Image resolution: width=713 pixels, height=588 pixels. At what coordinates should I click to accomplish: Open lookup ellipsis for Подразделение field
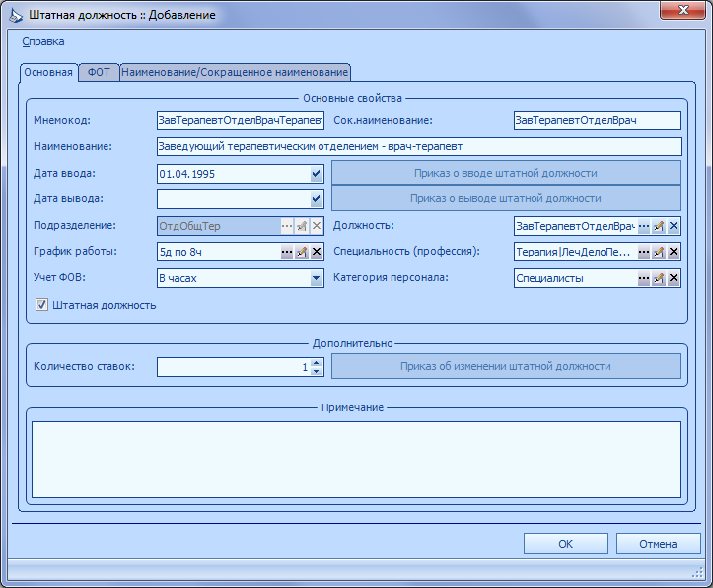point(286,226)
